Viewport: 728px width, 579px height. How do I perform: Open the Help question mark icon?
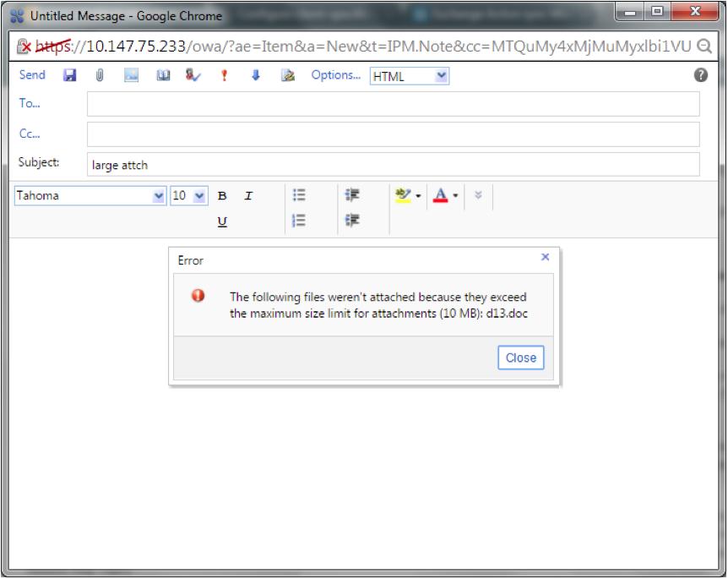coord(701,75)
